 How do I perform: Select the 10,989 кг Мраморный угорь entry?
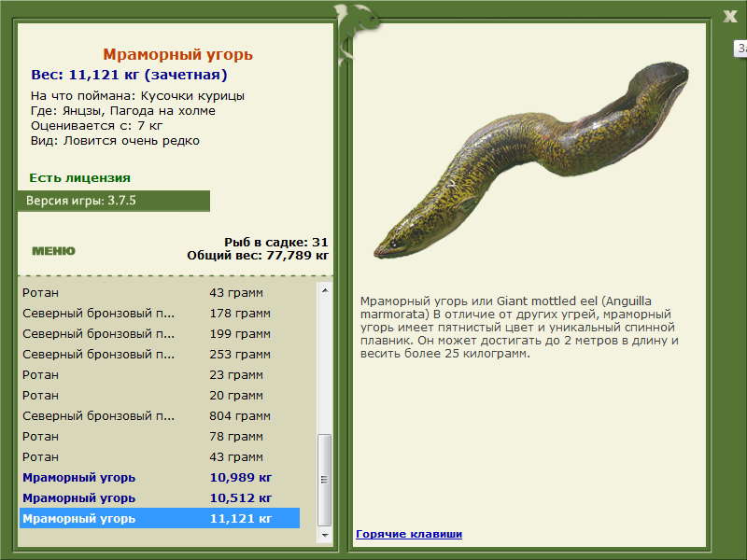click(160, 477)
